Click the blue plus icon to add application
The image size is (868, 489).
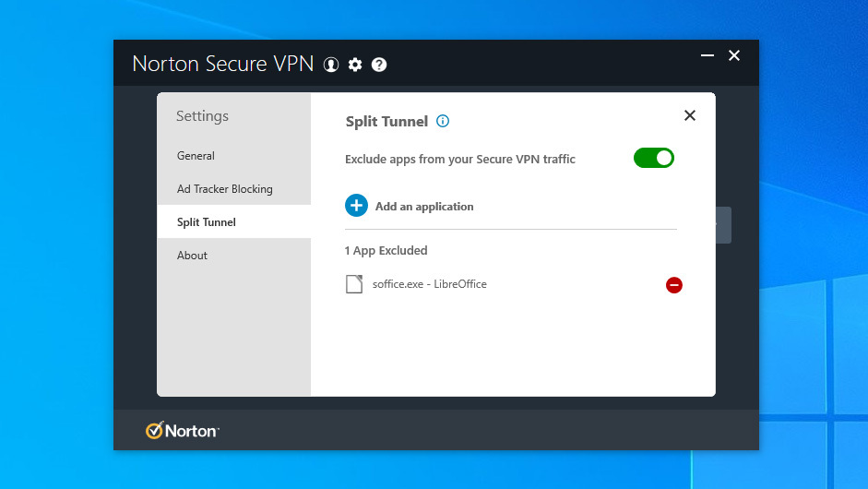pyautogui.click(x=356, y=206)
